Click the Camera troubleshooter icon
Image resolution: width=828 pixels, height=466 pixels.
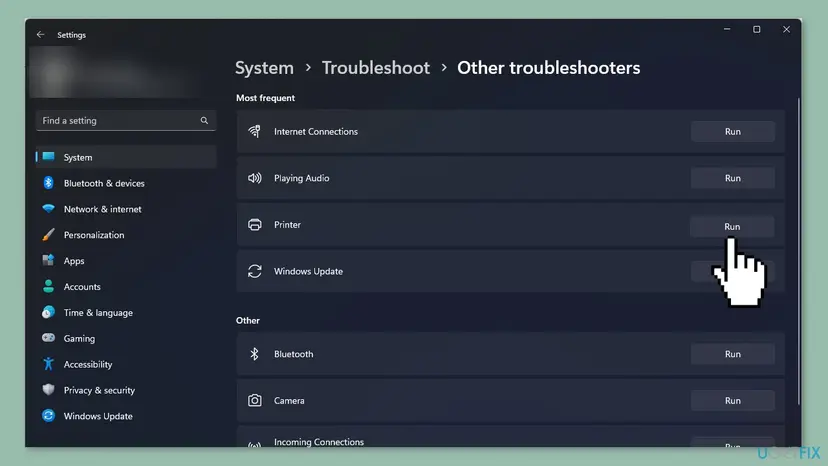(x=255, y=400)
